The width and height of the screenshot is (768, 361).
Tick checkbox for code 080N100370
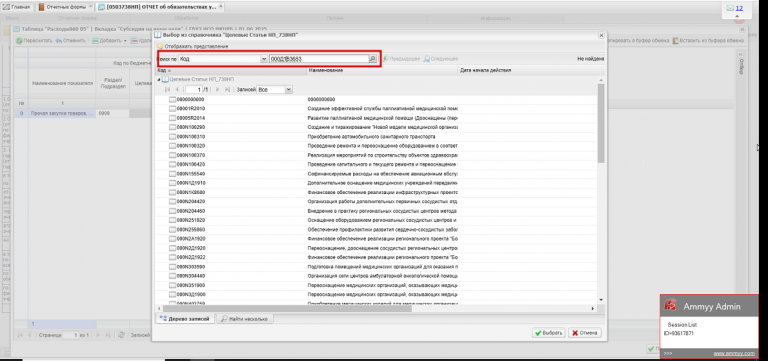pyautogui.click(x=172, y=155)
